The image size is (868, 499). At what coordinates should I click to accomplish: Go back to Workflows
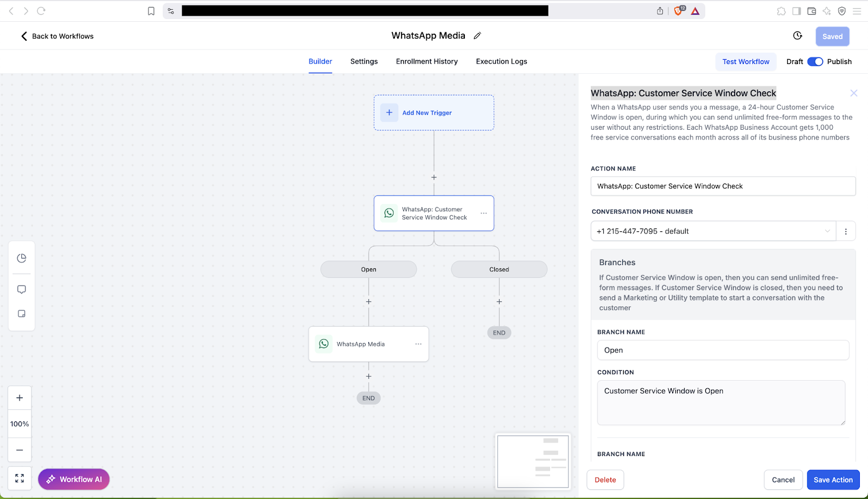[x=57, y=36]
